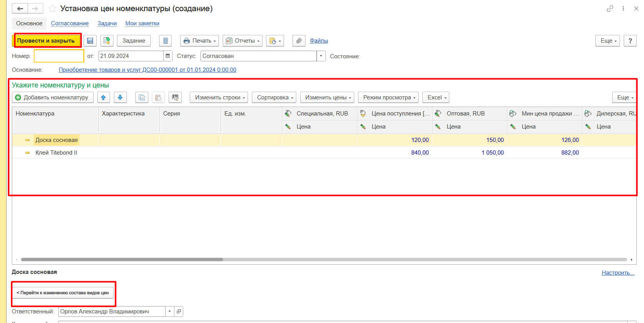644x323 pixels.
Task: Copy rows using the copy icon
Action: click(142, 97)
